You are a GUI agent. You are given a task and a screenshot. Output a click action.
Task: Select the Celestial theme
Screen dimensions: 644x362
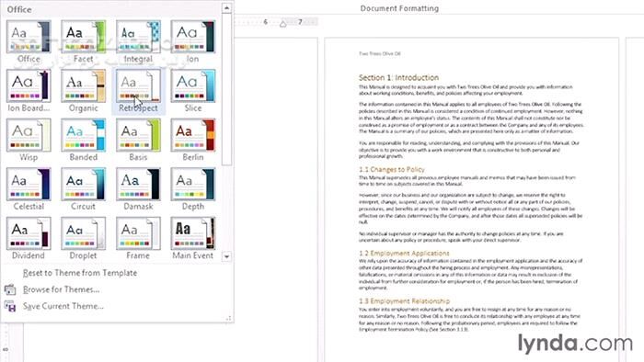29,185
